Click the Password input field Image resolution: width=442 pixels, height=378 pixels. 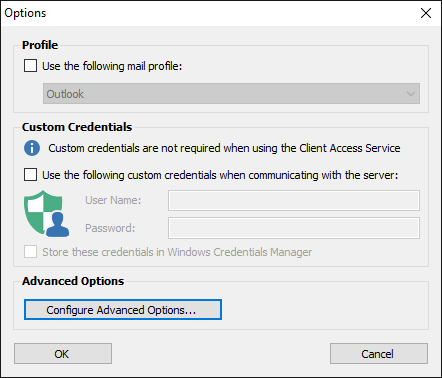pyautogui.click(x=294, y=228)
